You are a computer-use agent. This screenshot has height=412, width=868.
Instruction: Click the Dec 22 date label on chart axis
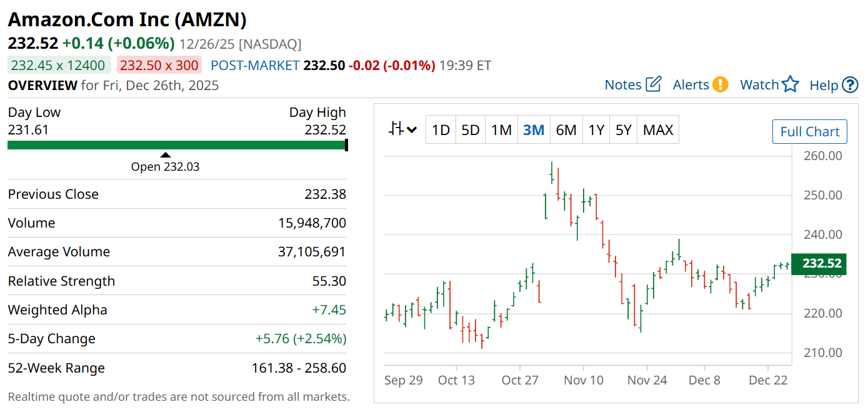tap(767, 380)
